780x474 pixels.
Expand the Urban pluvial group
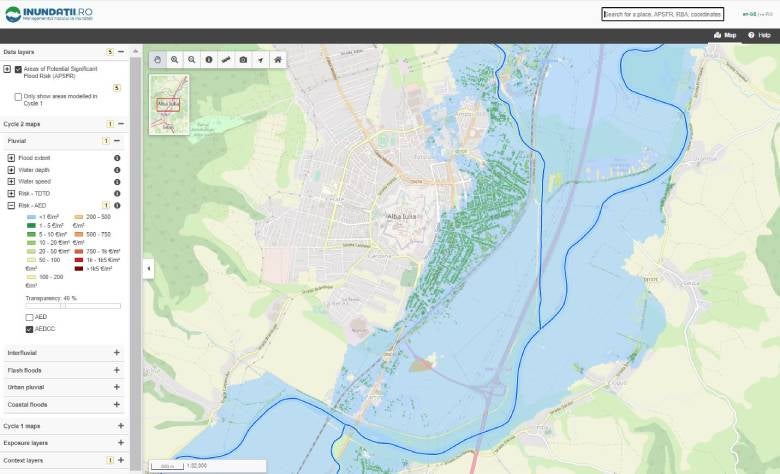point(116,387)
